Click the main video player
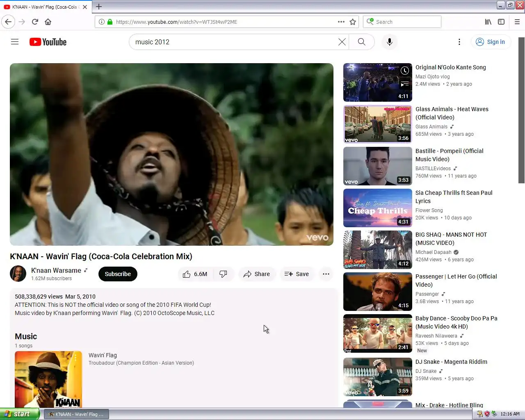 click(171, 154)
